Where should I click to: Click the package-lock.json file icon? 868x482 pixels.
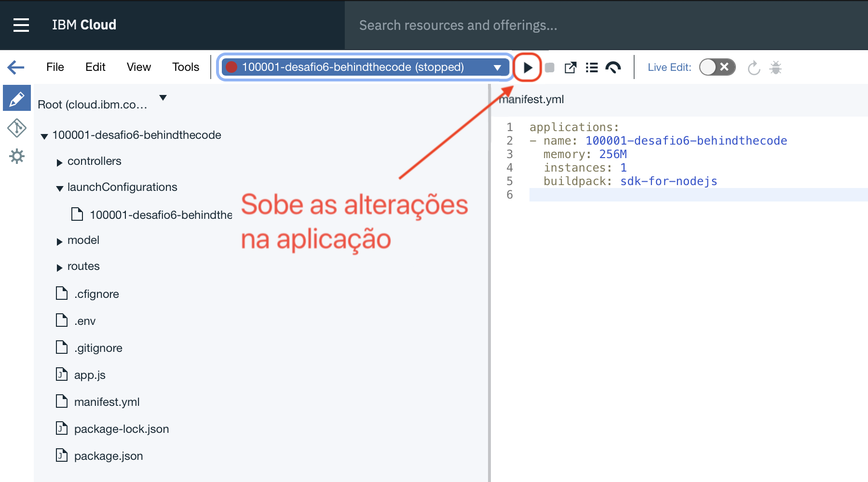pos(62,428)
